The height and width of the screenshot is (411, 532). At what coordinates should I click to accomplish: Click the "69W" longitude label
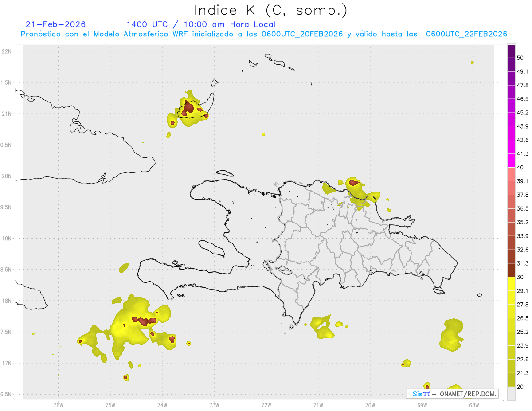click(422, 405)
